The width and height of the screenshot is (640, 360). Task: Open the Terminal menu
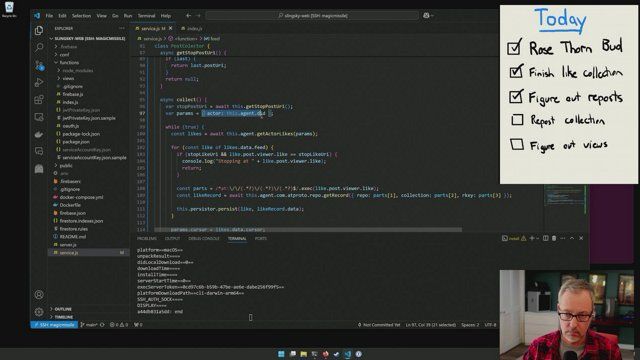coord(146,16)
